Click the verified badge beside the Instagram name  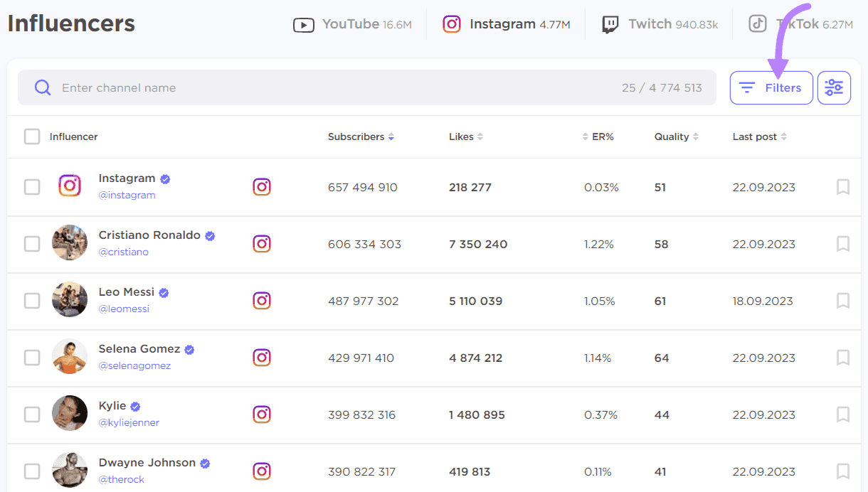click(x=165, y=179)
